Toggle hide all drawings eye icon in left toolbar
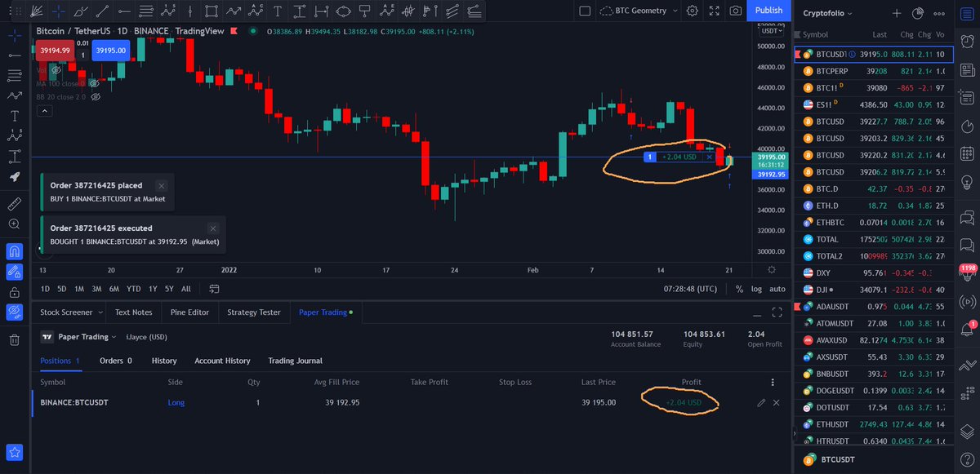 click(x=14, y=312)
